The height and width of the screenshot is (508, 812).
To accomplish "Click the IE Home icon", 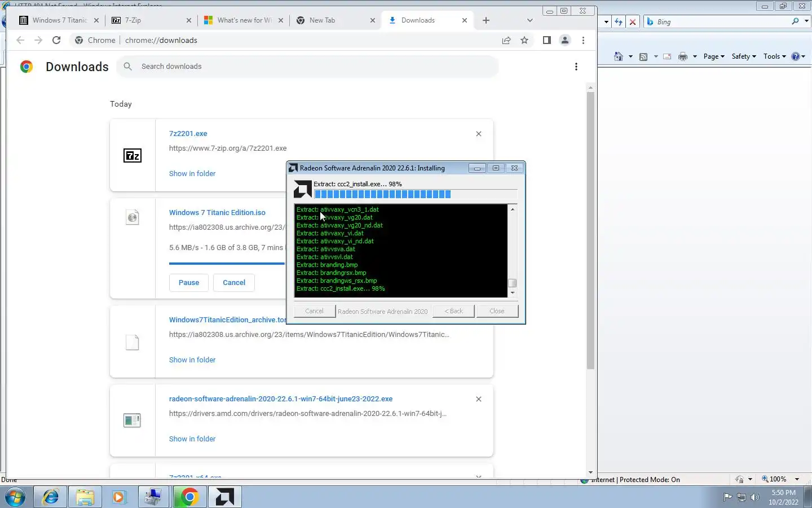I will 619,56.
